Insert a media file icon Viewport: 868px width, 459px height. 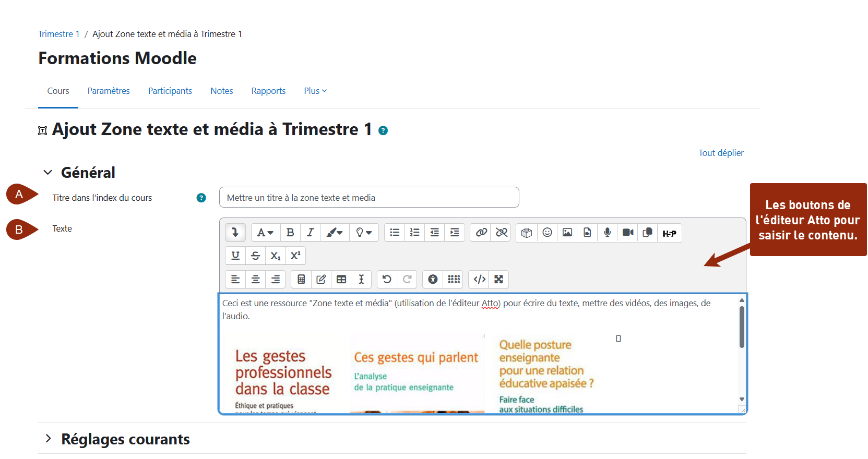coord(587,233)
